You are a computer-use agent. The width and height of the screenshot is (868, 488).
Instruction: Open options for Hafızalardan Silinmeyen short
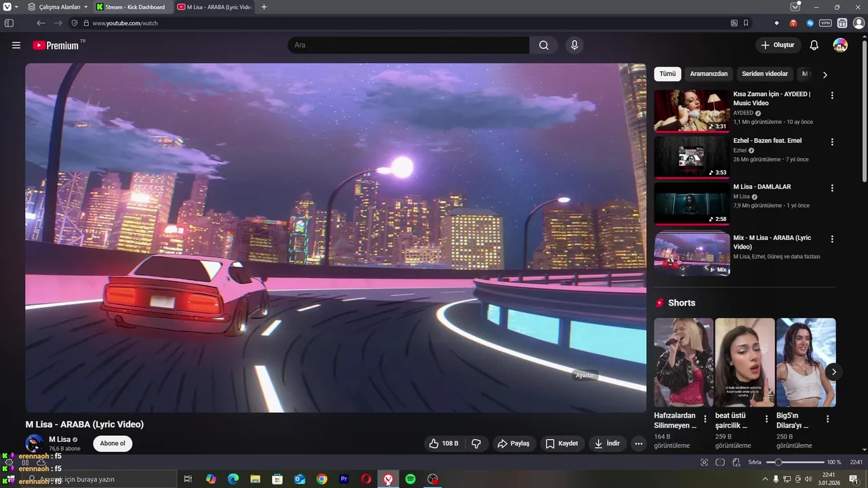point(705,419)
